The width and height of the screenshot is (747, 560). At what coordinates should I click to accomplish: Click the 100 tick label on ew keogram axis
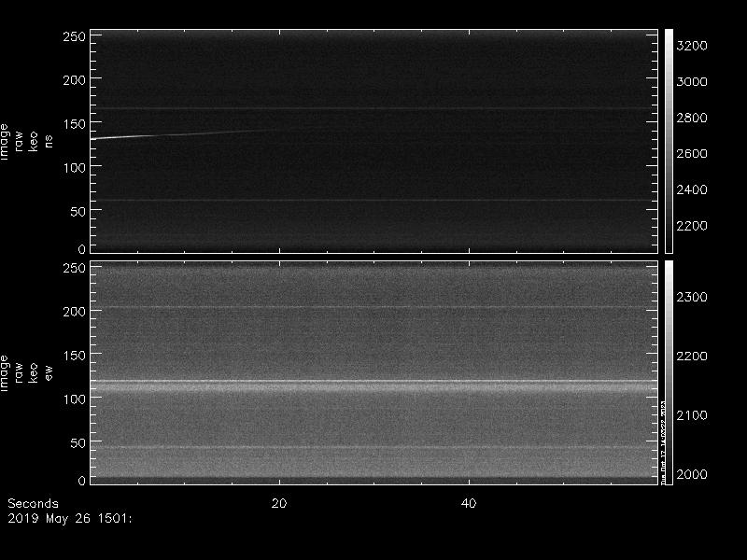tap(74, 399)
